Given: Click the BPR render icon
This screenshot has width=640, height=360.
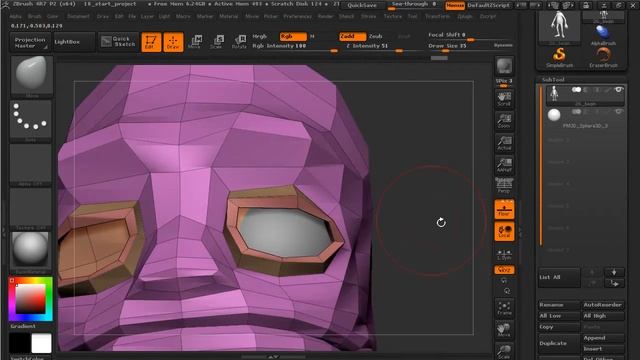Looking at the screenshot, I should pos(504,66).
